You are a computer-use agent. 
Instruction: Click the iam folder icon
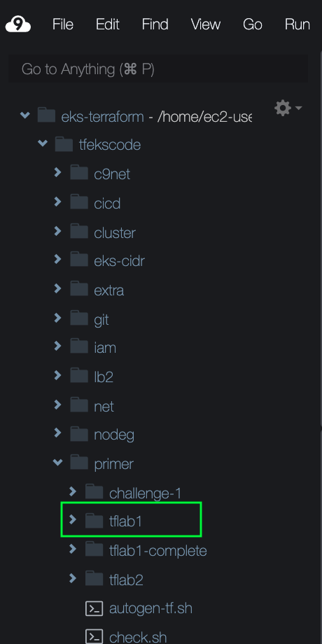79,347
